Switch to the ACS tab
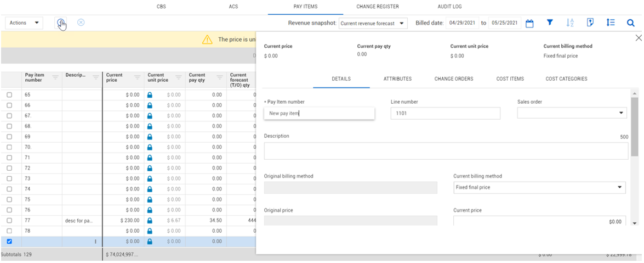This screenshot has width=644, height=263. [233, 7]
